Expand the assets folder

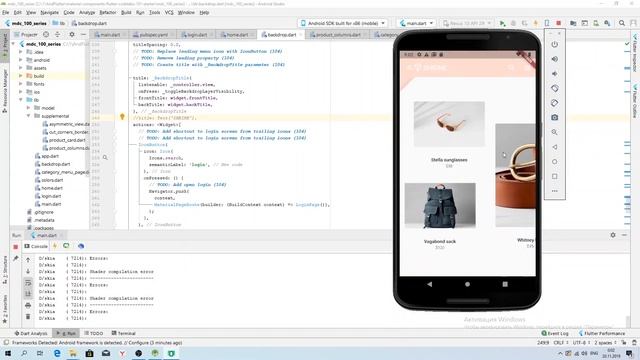coord(21,68)
